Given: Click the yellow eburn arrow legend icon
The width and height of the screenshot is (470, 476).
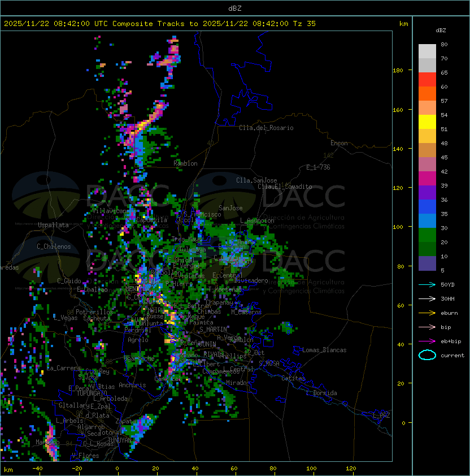Looking at the screenshot, I should [427, 313].
